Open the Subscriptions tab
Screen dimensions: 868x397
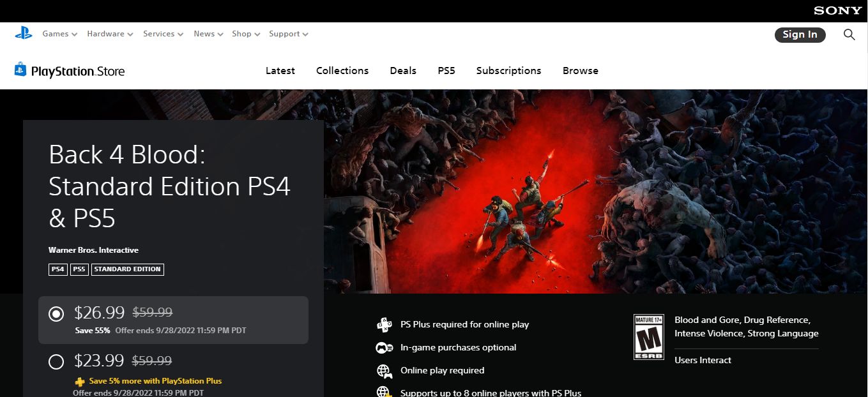click(x=508, y=71)
